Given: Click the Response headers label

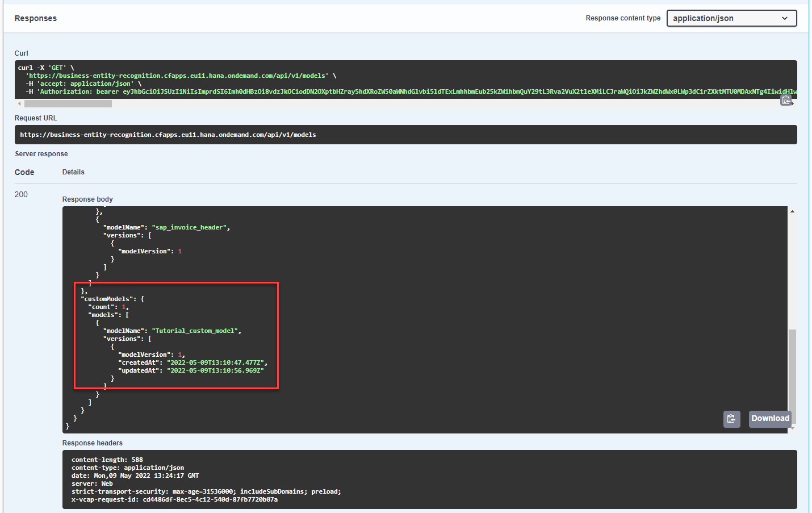Looking at the screenshot, I should 93,443.
